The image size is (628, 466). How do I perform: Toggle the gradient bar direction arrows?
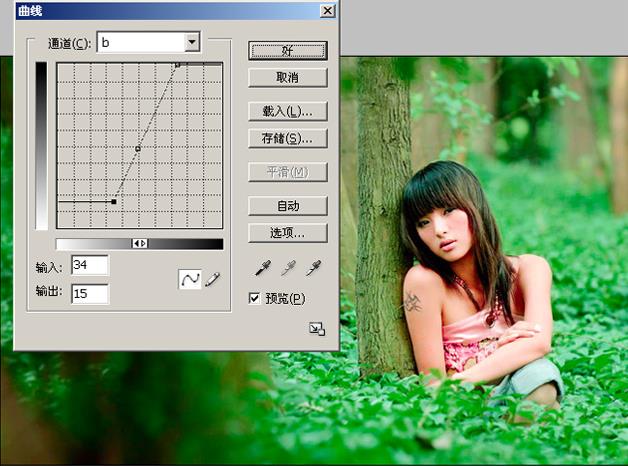tap(140, 243)
